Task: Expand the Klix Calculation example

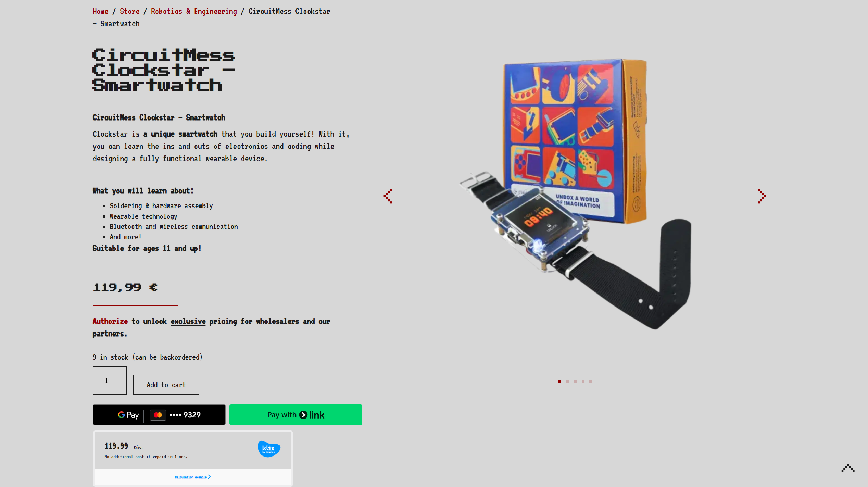Action: 193,477
